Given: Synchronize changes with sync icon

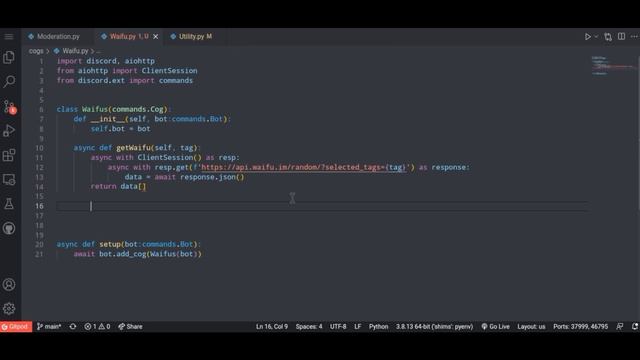Looking at the screenshot, I should click(x=73, y=327).
